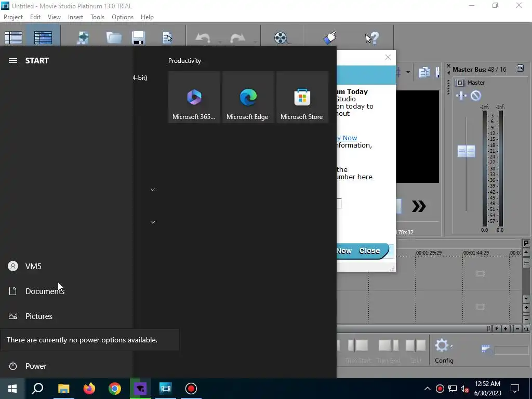Click the Master volume fader handle

tap(466, 151)
